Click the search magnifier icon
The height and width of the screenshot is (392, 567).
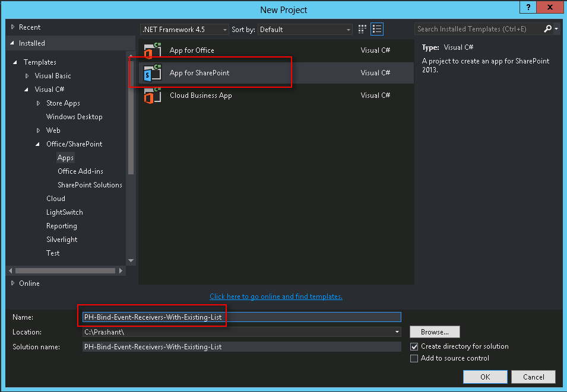pos(547,28)
